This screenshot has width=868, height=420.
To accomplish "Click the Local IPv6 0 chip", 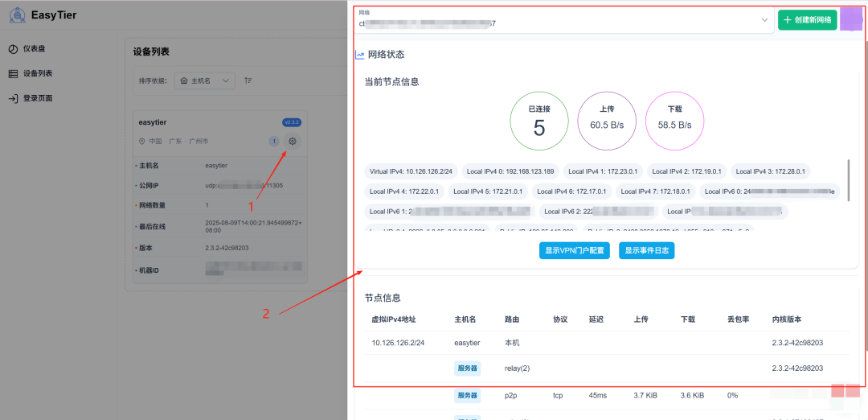I will 769,191.
